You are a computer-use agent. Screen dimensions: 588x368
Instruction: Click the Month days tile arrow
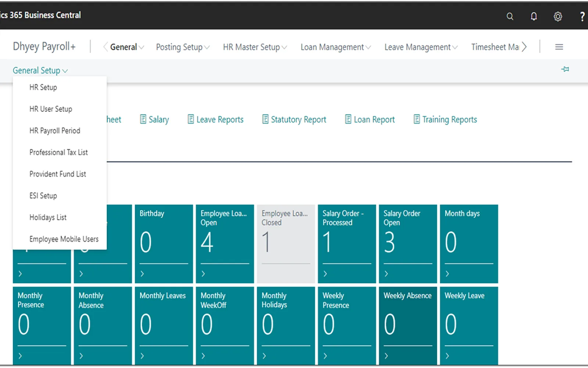[x=447, y=274]
